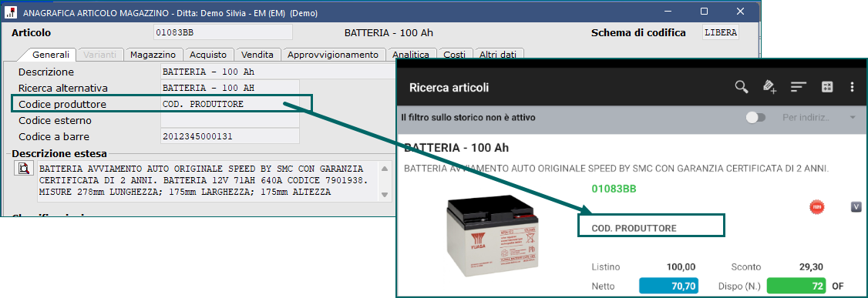Toggle the storico filter switch
The image size is (868, 298).
(755, 118)
